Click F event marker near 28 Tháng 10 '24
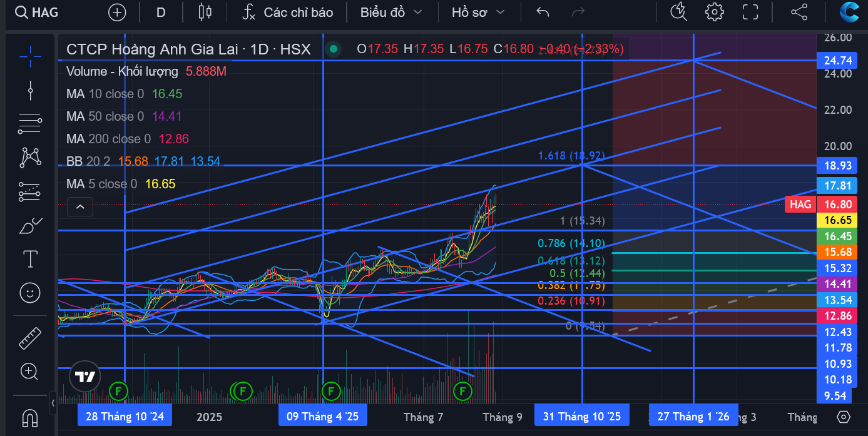868x436 pixels. click(118, 392)
